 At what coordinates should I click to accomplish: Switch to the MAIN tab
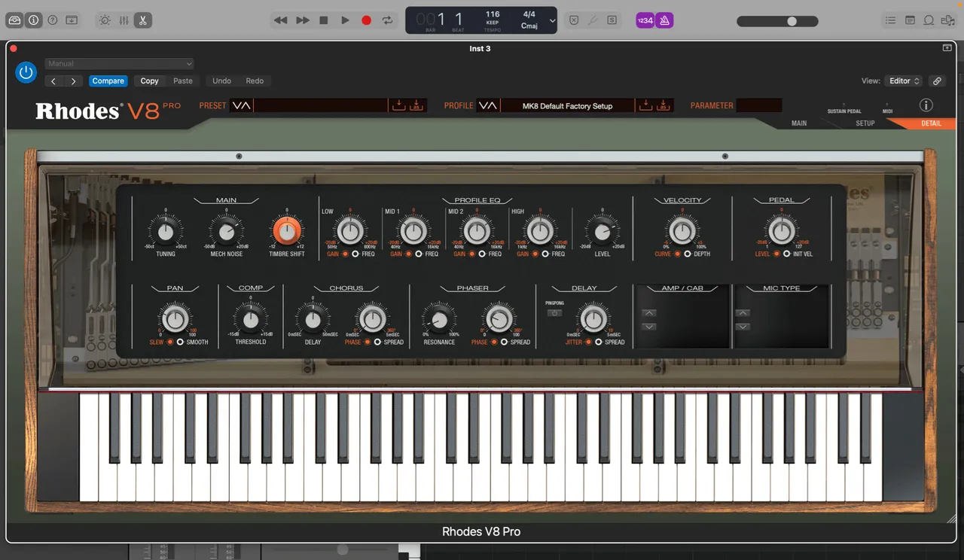[x=799, y=123]
